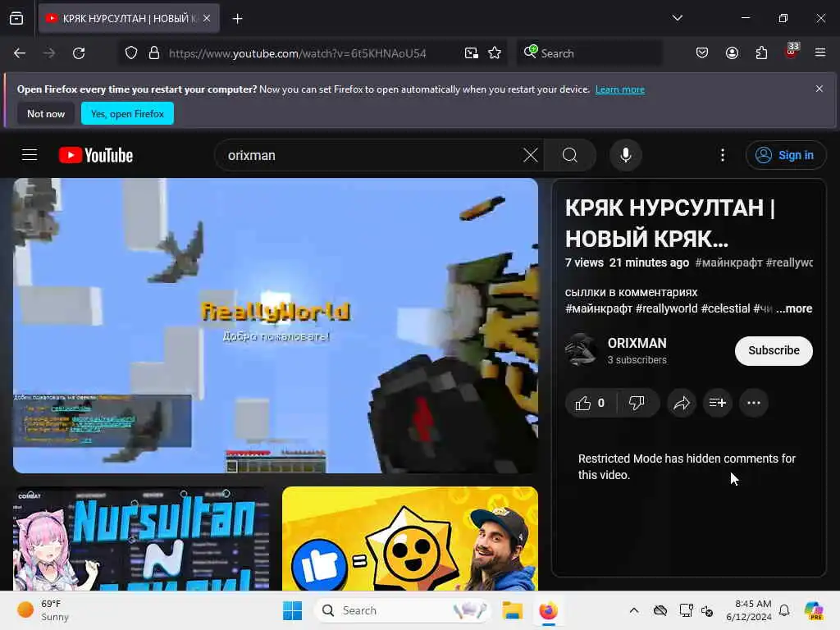Close the КРЯК НУРСУЛТАН tab
Image resolution: width=840 pixels, height=630 pixels.
[207, 19]
